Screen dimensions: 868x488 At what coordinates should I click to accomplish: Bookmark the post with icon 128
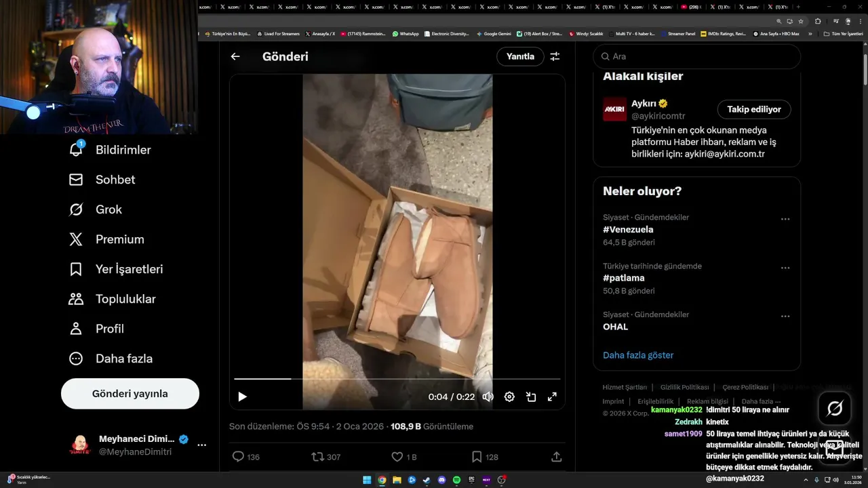[484, 457]
